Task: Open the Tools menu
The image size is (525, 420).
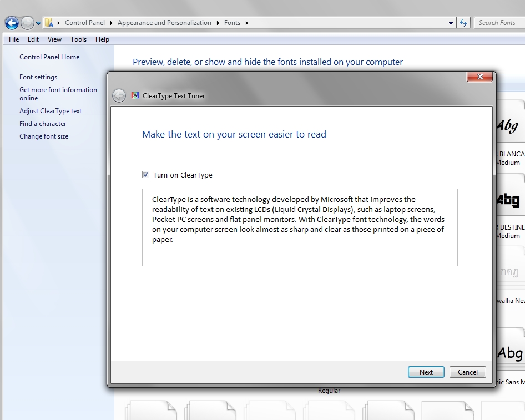Action: (x=79, y=39)
